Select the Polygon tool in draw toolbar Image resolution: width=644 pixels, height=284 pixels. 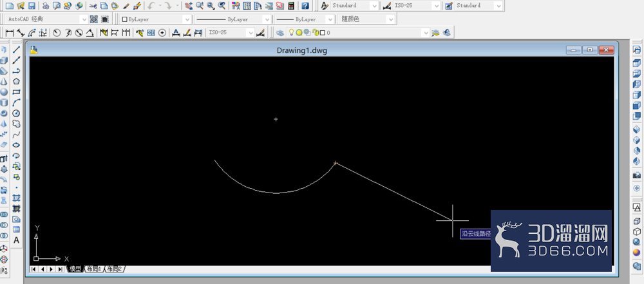coord(17,81)
